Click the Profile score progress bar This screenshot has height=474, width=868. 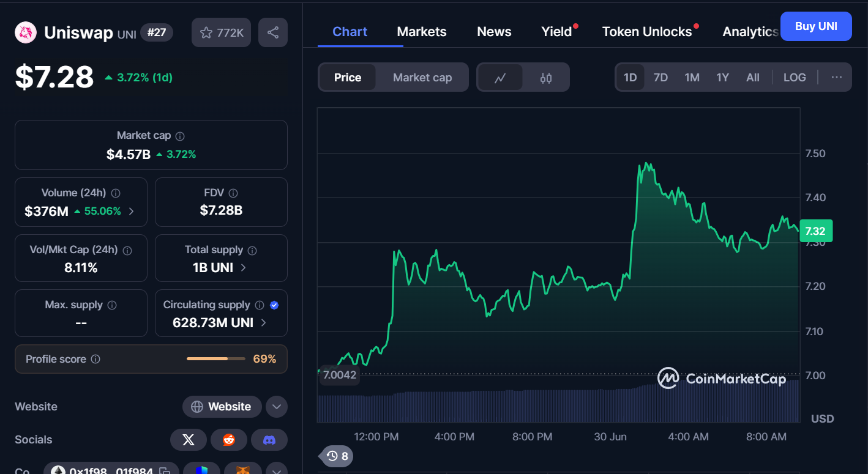(215, 359)
